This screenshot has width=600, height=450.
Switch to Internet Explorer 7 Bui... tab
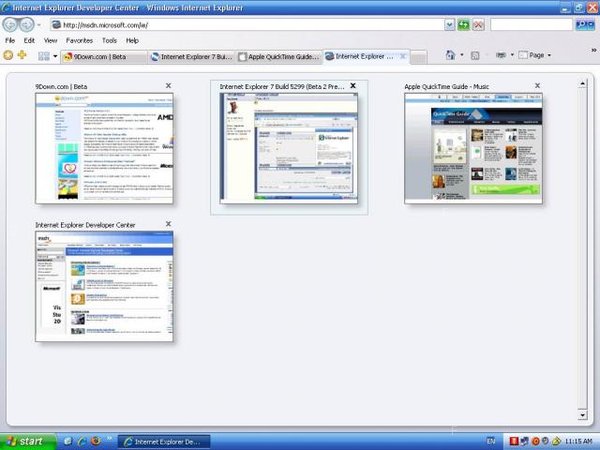(x=192, y=57)
